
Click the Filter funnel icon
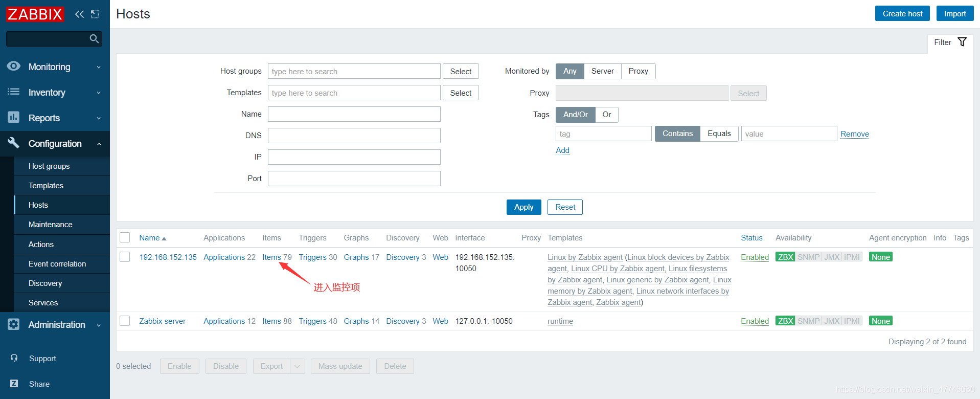(x=962, y=42)
